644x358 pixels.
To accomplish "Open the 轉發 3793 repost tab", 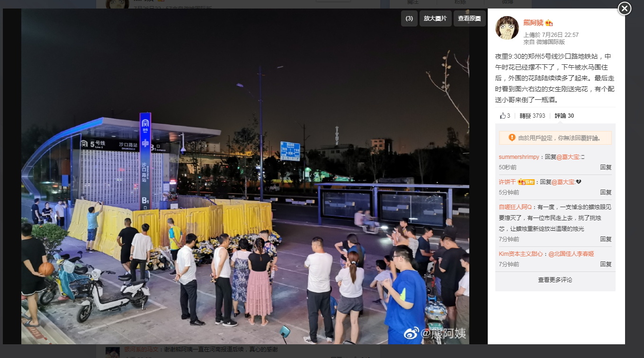I will click(x=532, y=116).
